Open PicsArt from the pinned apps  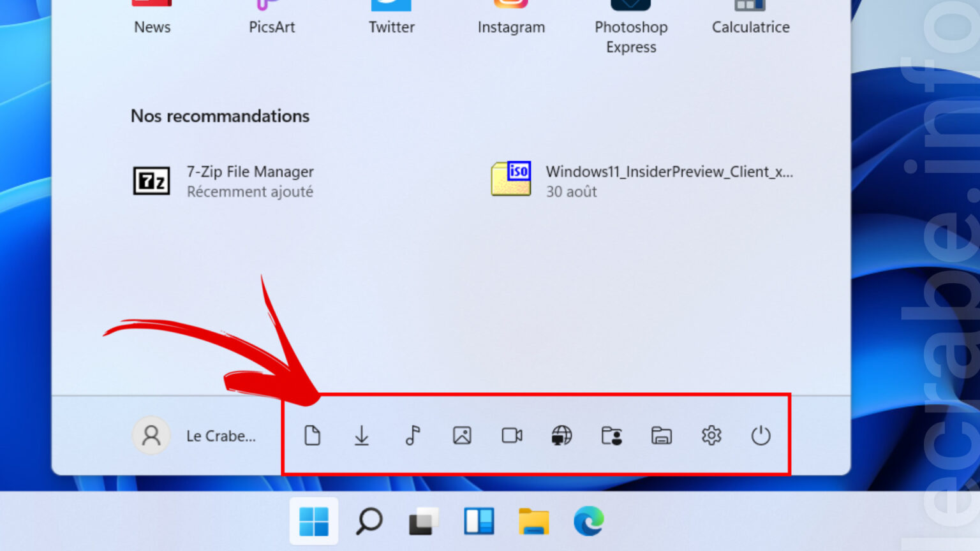coord(272,16)
